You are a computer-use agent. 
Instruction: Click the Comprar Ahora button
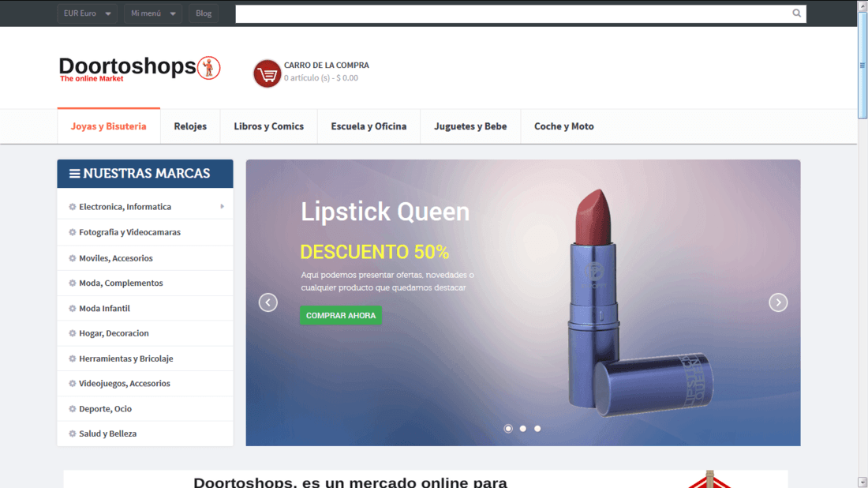(340, 315)
